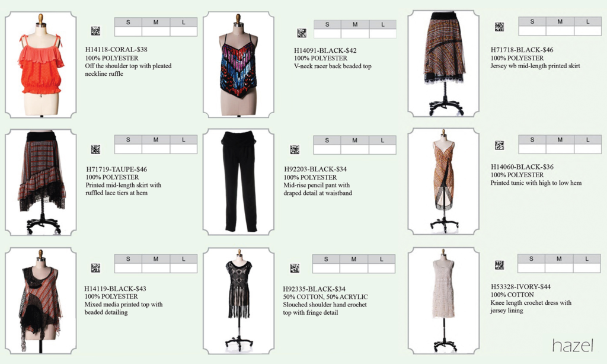
Task: Click the L size box for the H71718 skirt
Action: click(587, 31)
